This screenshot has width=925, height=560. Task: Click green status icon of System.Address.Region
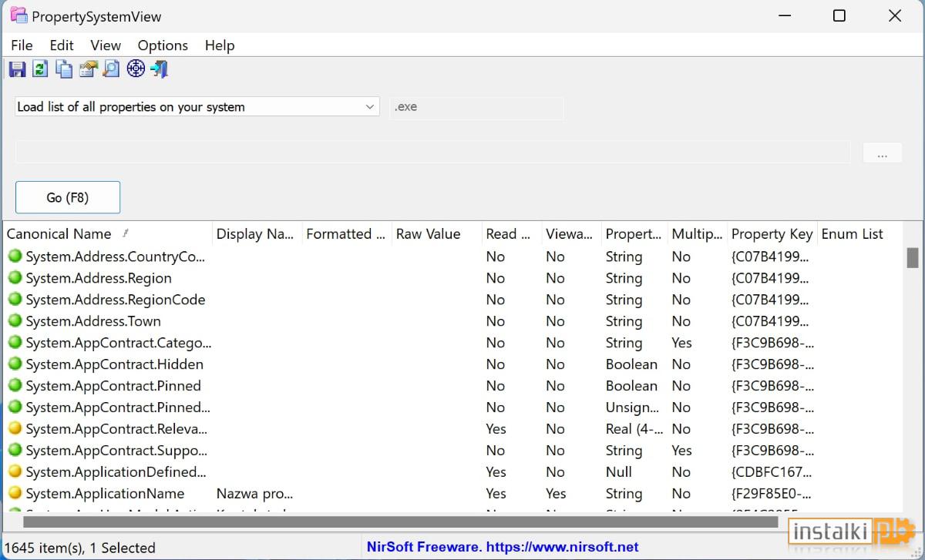tap(15, 278)
